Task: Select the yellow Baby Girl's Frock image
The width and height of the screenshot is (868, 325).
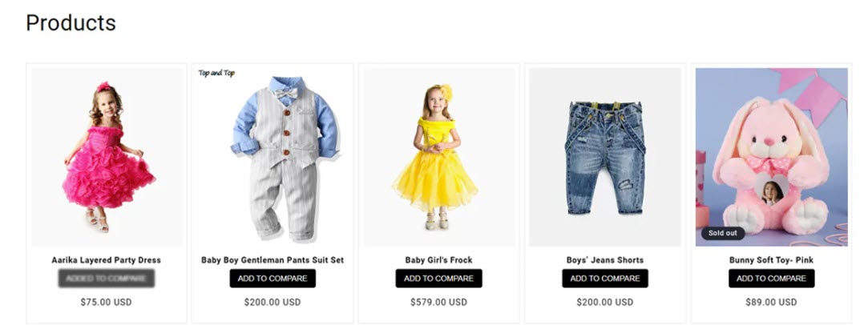Action: click(438, 157)
